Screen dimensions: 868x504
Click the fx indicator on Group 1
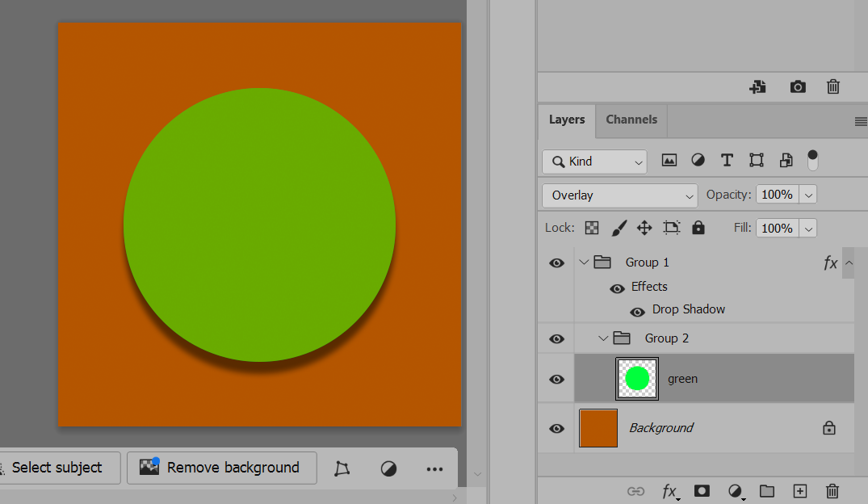830,262
